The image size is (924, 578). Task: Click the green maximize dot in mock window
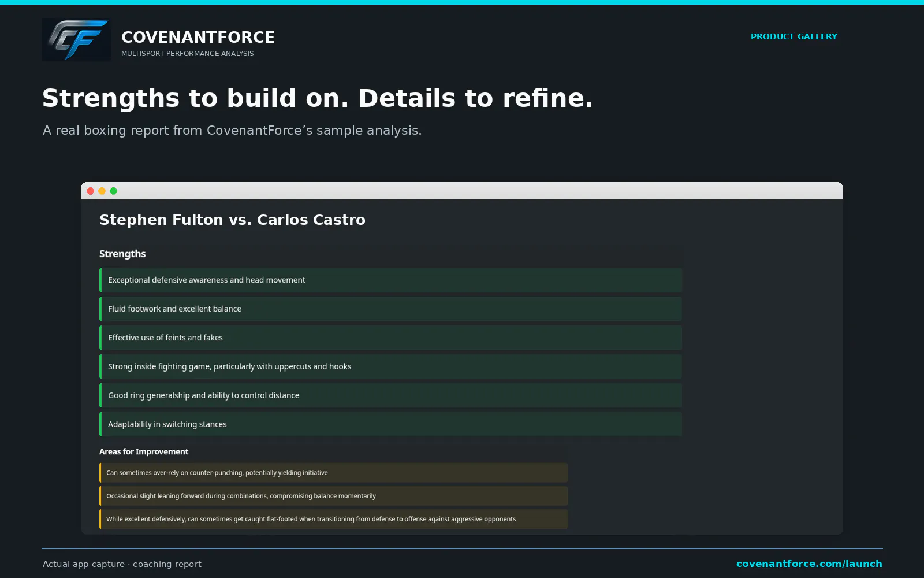point(114,191)
